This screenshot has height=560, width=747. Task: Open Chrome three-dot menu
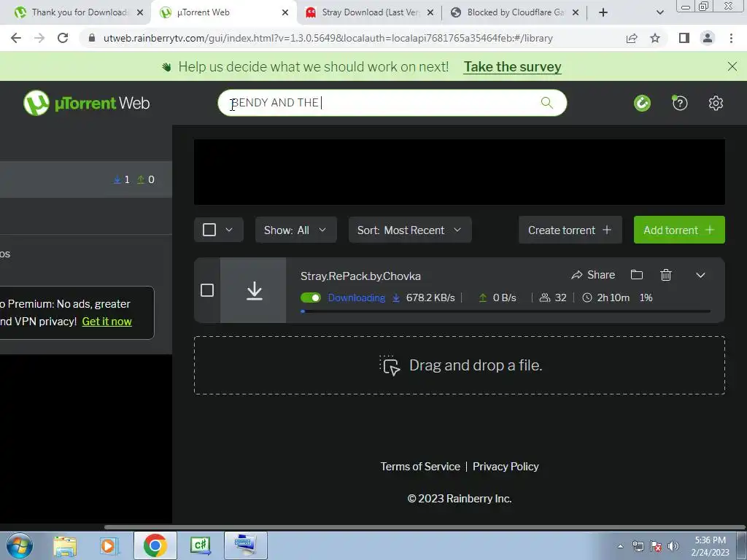[731, 38]
